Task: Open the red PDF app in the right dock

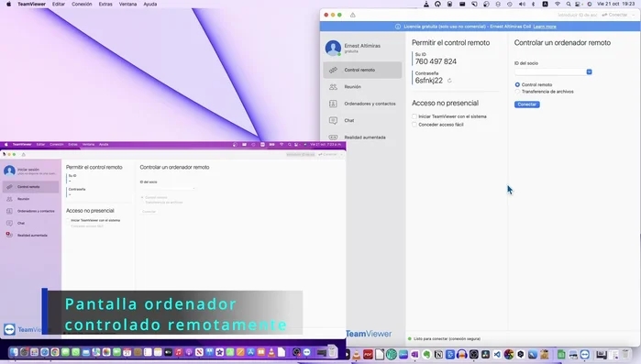Action: pos(368,354)
